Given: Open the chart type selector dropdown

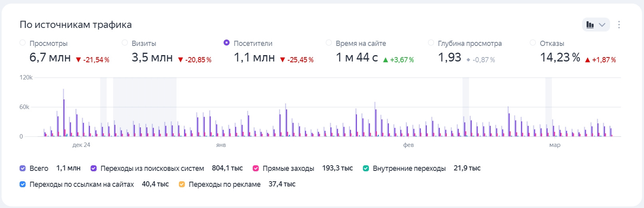Looking at the screenshot, I should pyautogui.click(x=596, y=25).
